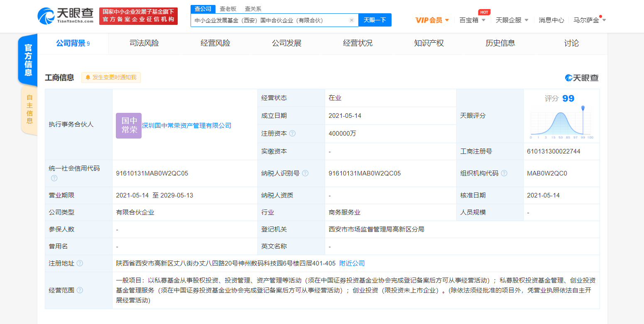Click credit code 91610131MAB0W2QC05 under 统一社会信用代码
644x324 pixels.
pos(152,173)
